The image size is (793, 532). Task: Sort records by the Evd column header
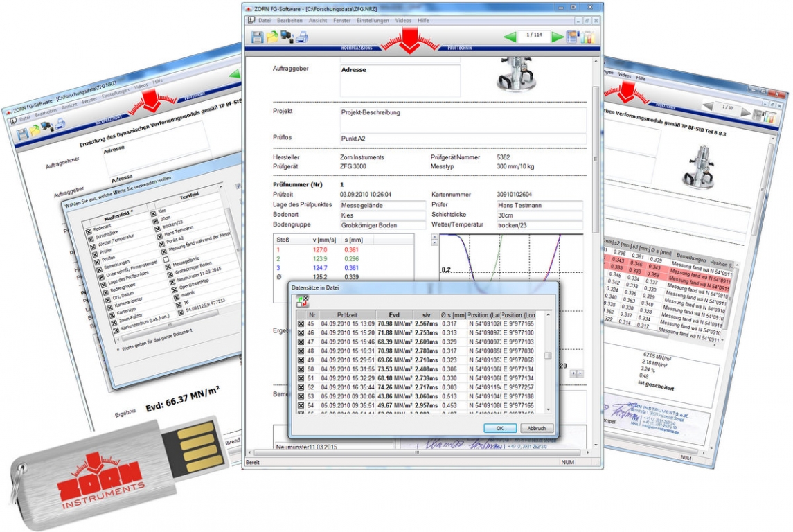(395, 315)
